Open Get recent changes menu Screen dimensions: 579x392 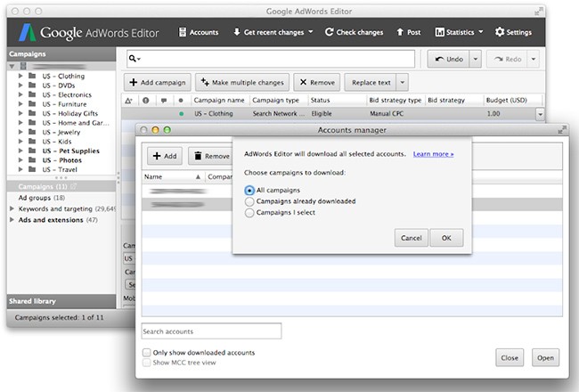[273, 32]
